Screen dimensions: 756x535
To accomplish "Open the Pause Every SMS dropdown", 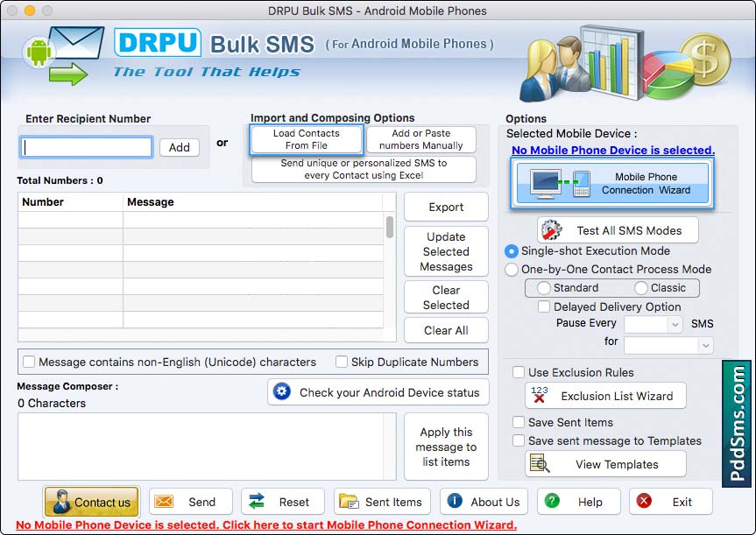I will click(x=654, y=324).
